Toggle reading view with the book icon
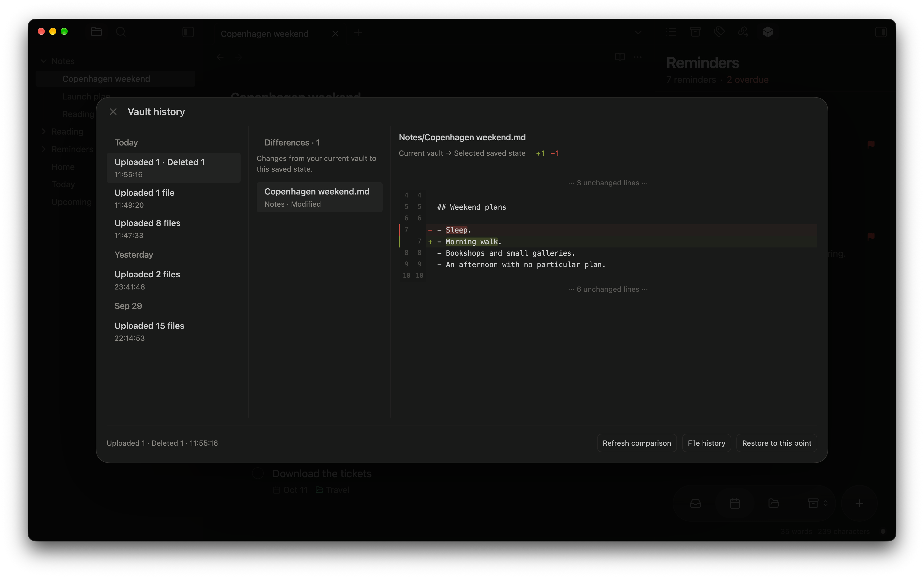 pyautogui.click(x=620, y=57)
